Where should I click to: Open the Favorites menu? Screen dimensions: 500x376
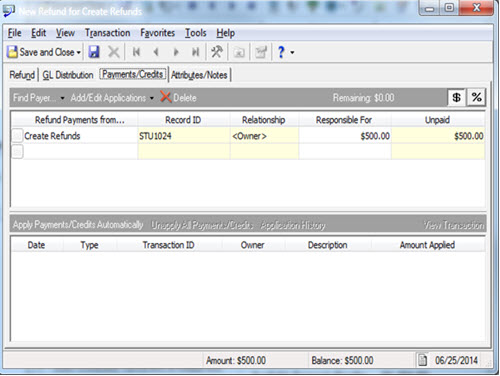tap(157, 33)
